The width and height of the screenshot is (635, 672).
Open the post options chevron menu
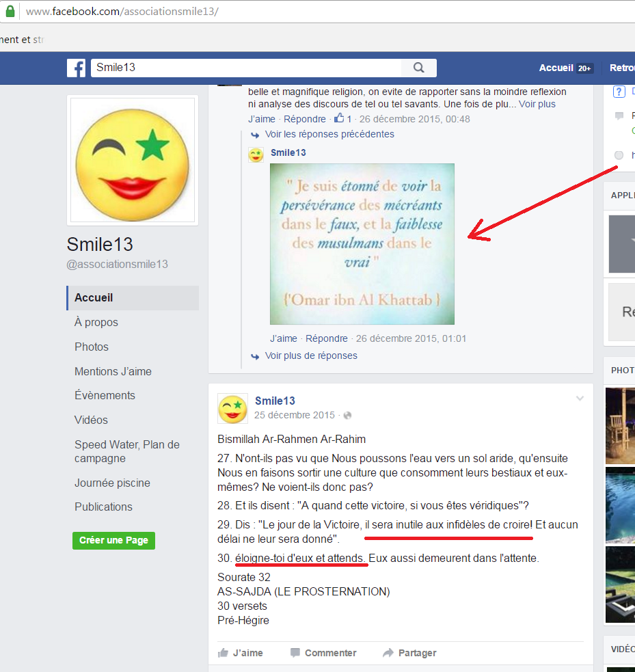coord(580,399)
